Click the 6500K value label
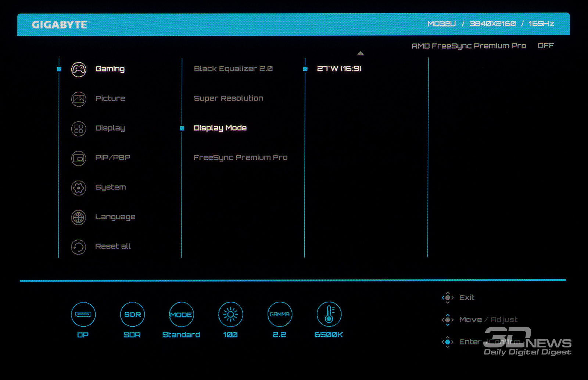This screenshot has width=588, height=380. pos(329,335)
